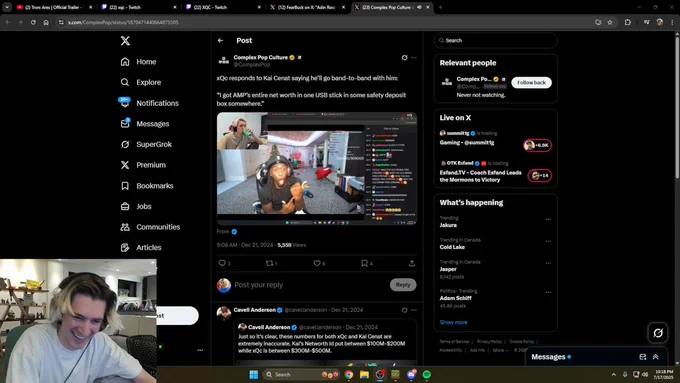Screen dimensions: 680x383
Task: Open more options on Complex Pop Culture post
Action: 414,57
